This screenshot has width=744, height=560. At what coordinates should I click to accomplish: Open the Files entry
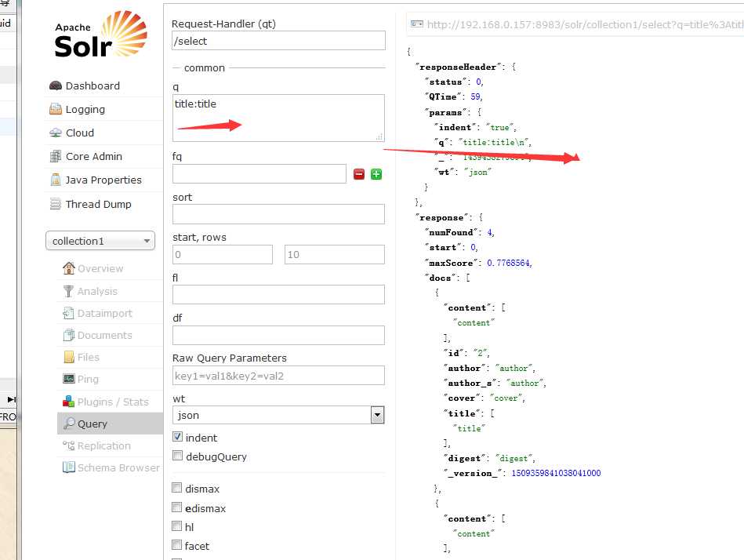pos(89,357)
